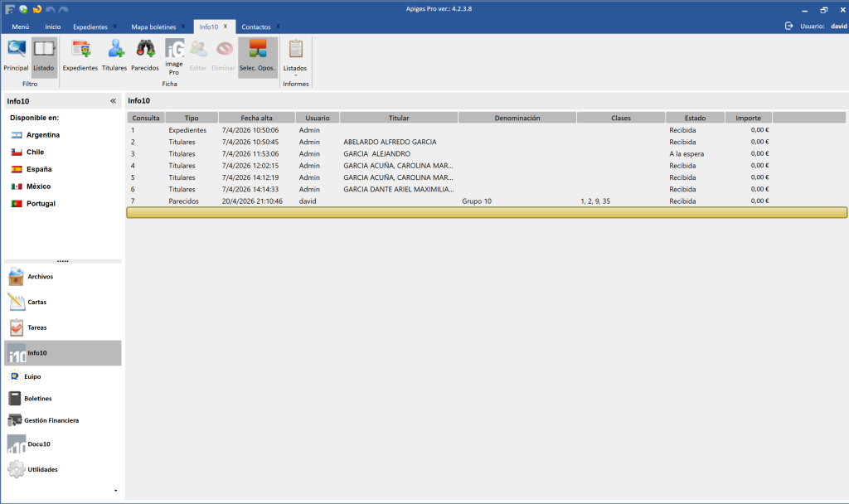Expand the Listados reports dropdown

(295, 70)
